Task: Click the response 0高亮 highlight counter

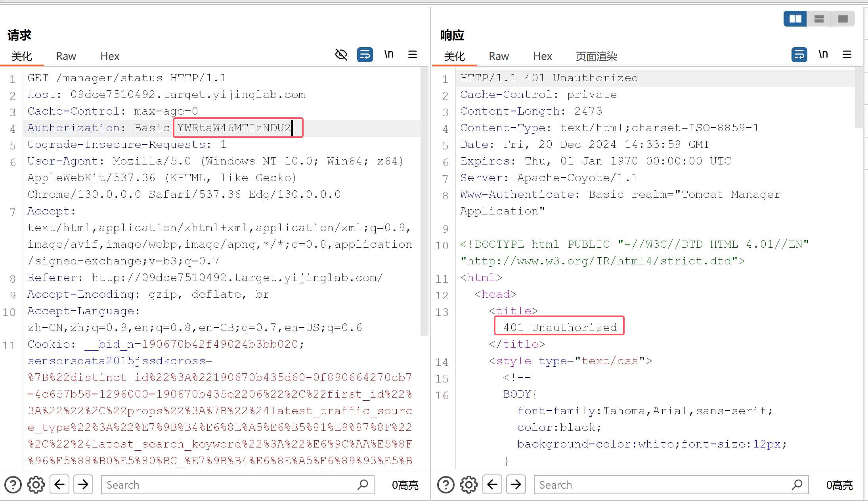Action: coord(839,485)
